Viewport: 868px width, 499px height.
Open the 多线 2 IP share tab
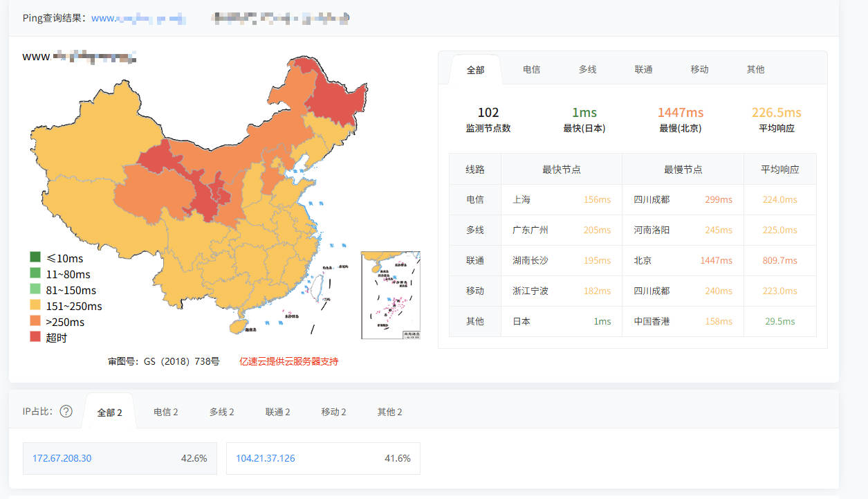tap(221, 412)
